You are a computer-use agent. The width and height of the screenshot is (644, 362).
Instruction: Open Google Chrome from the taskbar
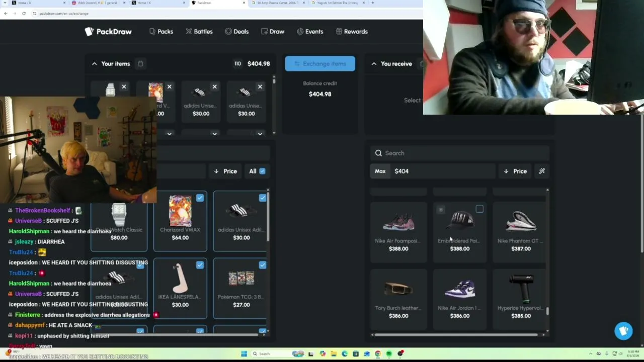coord(378,354)
